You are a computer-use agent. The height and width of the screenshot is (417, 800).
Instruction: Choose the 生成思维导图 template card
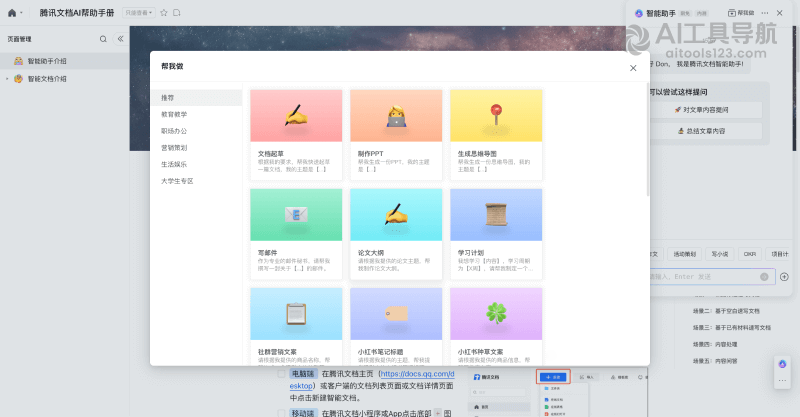pyautogui.click(x=496, y=135)
